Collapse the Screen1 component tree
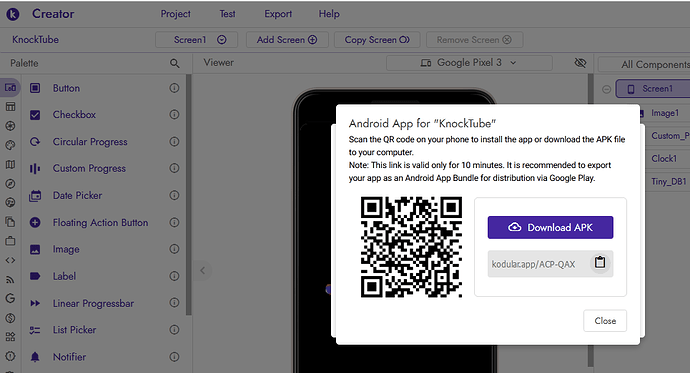 pyautogui.click(x=606, y=89)
